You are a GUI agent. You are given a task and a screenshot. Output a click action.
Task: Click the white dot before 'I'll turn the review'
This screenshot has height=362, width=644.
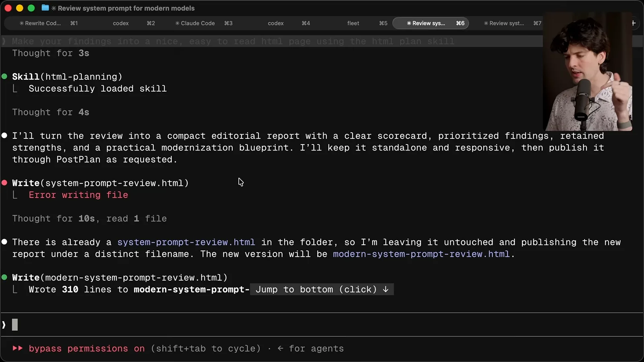[4, 136]
